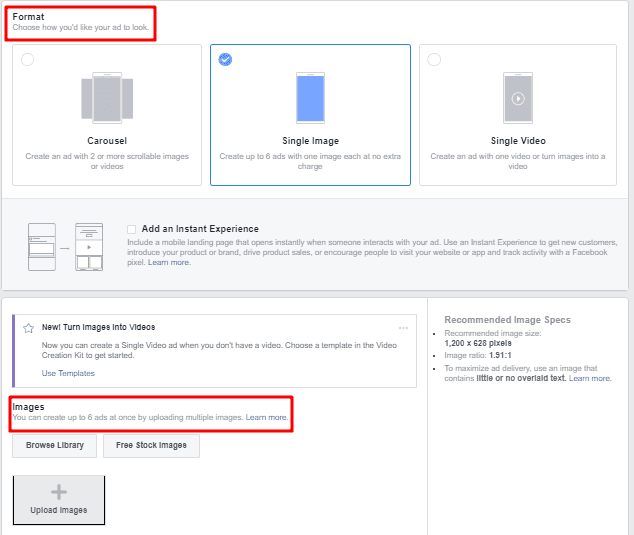
Task: Click the Instant Experience layout illustration
Action: [x=66, y=246]
